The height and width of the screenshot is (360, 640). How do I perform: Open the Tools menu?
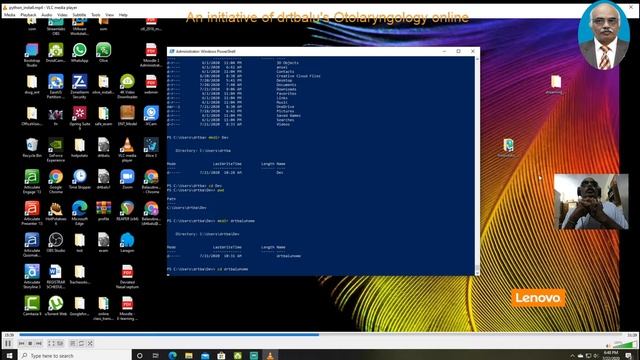coord(96,15)
